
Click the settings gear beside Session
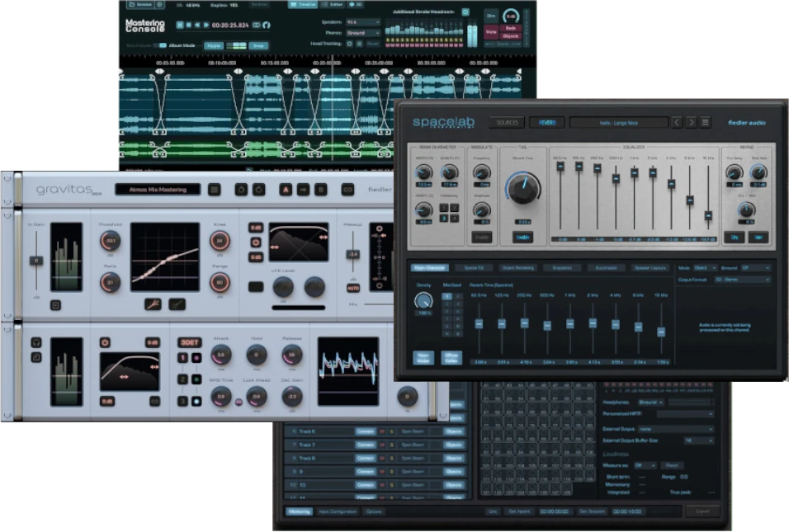click(x=158, y=6)
